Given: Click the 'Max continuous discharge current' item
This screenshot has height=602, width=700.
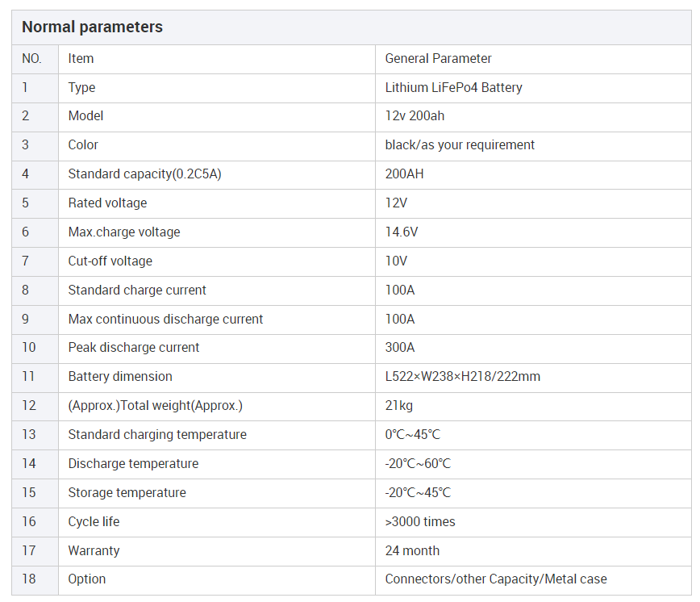Looking at the screenshot, I should click(x=165, y=320).
